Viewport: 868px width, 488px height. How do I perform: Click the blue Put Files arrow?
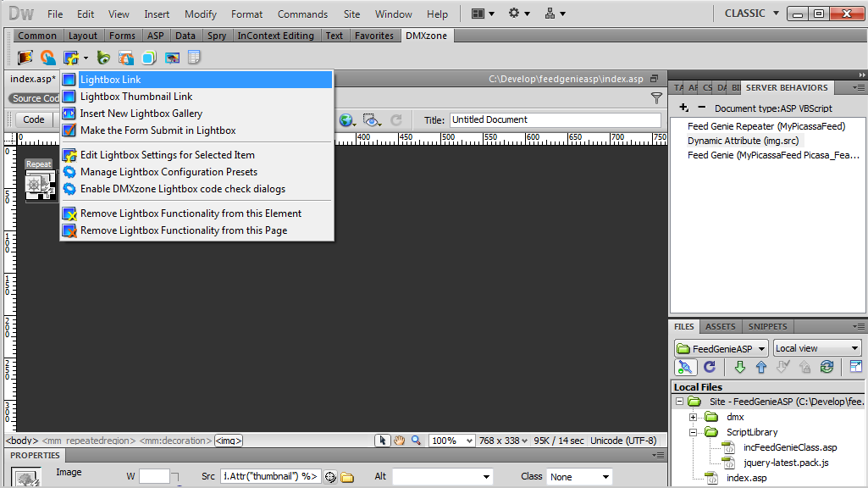pos(761,367)
